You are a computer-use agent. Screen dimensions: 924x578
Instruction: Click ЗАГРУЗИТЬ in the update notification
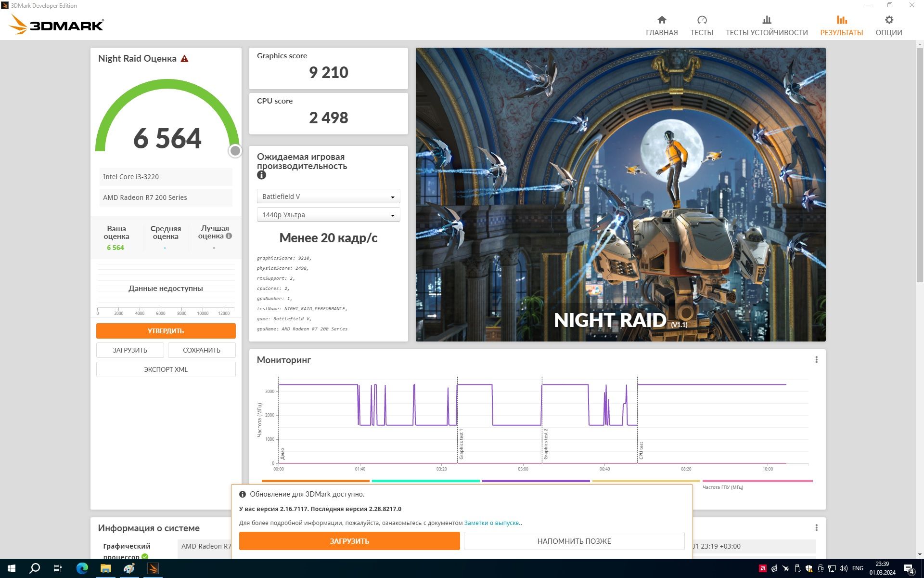click(x=349, y=541)
